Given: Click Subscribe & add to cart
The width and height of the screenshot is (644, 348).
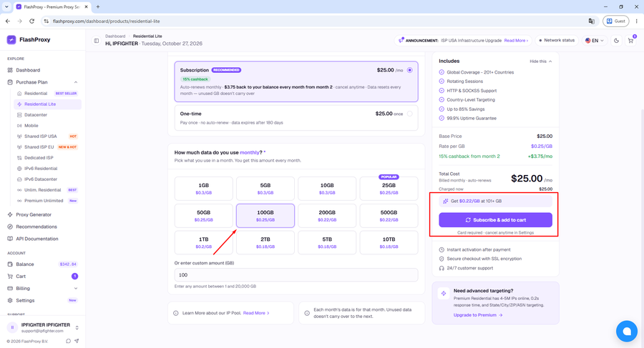Looking at the screenshot, I should point(495,220).
